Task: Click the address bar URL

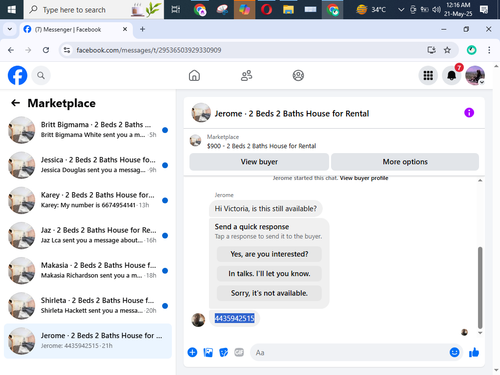Action: pos(149,50)
